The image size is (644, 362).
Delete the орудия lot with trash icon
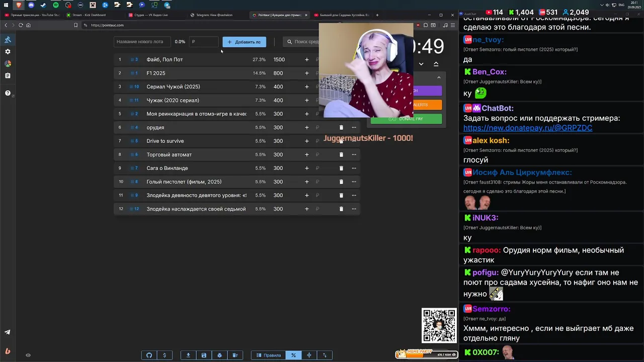341,127
